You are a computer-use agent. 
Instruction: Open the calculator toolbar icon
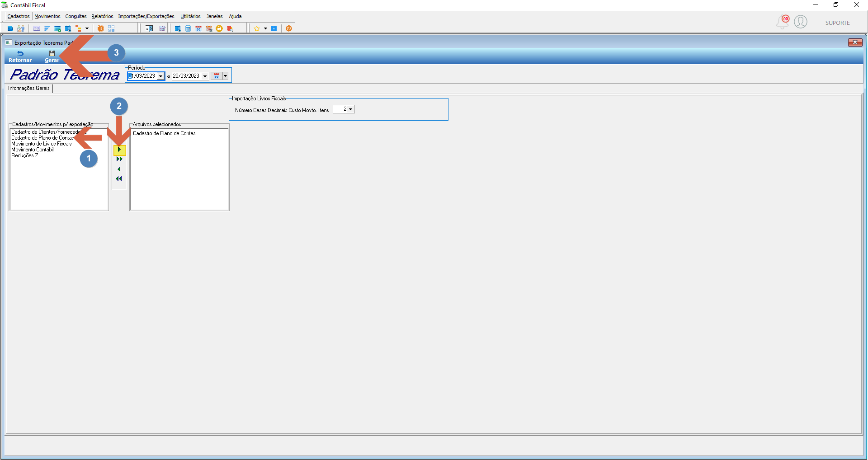pos(188,28)
